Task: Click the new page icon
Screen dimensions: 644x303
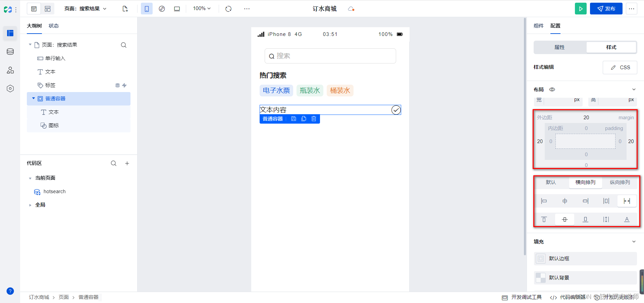Action: [125, 9]
